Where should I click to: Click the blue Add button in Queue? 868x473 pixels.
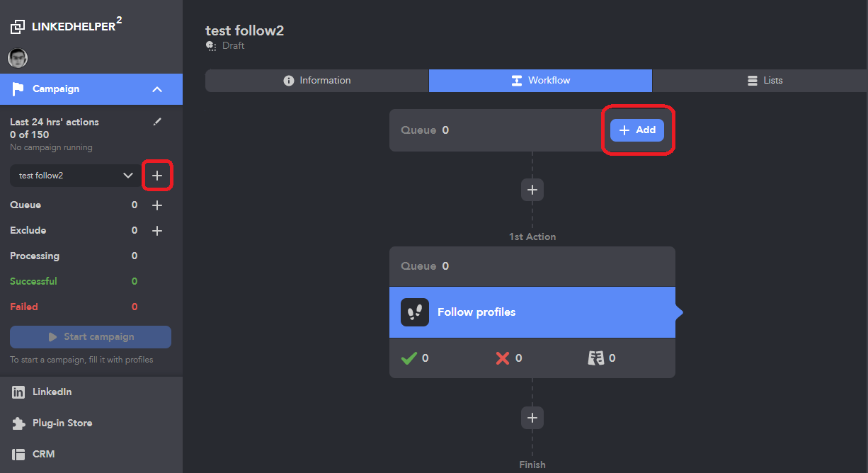coord(637,130)
